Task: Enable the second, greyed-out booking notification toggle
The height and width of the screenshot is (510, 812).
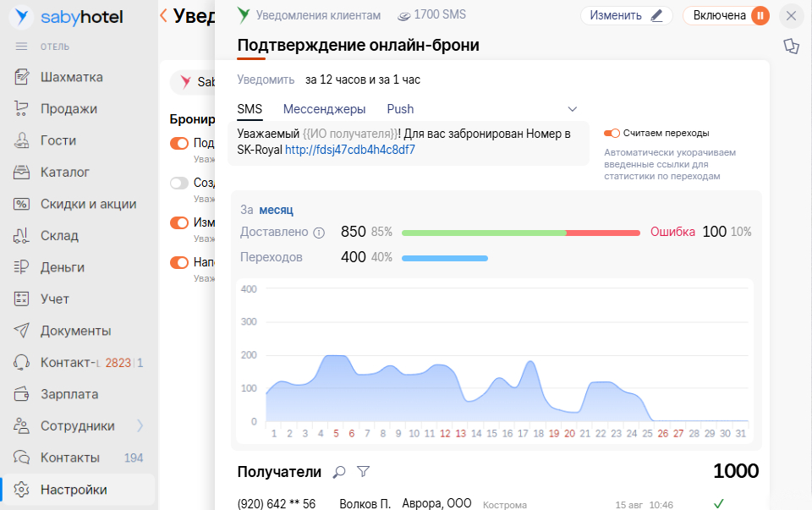Action: pos(179,184)
